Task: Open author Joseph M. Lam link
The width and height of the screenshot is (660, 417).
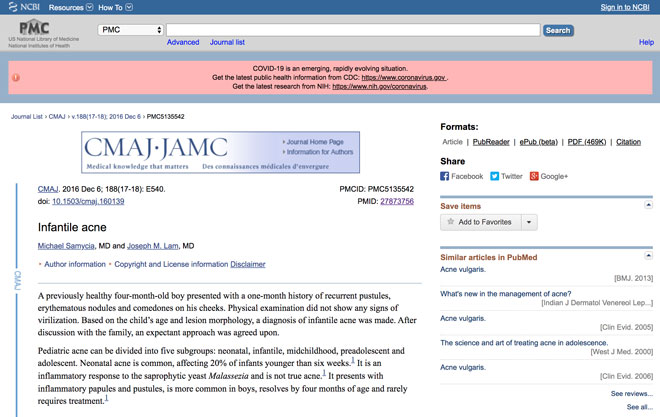Action: 153,246
